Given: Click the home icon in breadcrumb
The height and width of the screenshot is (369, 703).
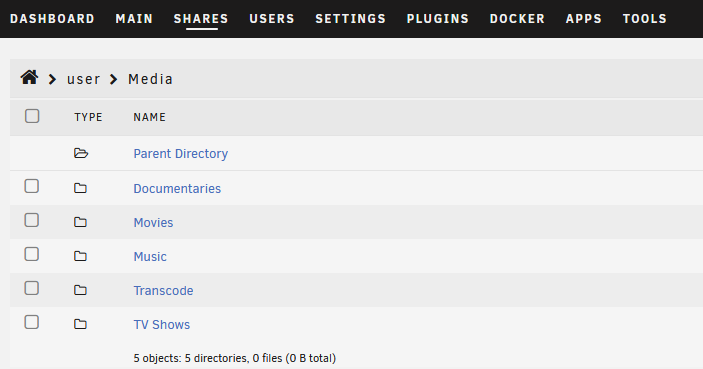Looking at the screenshot, I should (x=30, y=78).
